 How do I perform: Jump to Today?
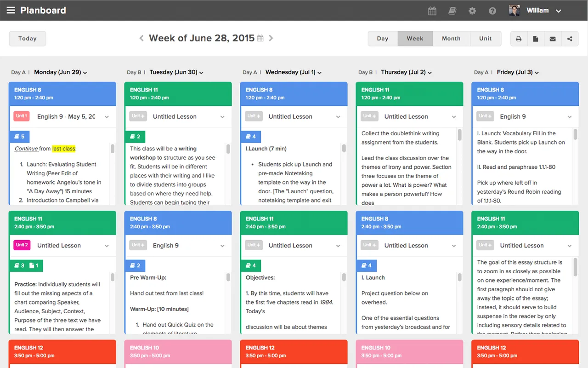28,39
